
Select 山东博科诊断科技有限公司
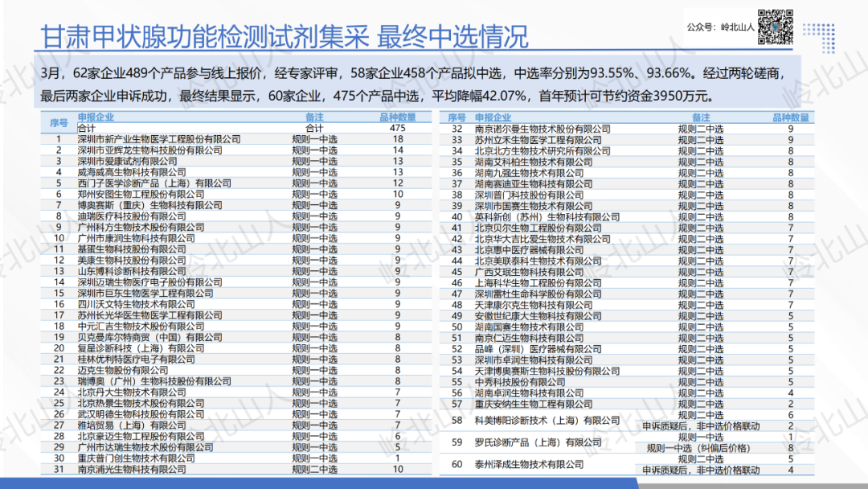click(132, 271)
